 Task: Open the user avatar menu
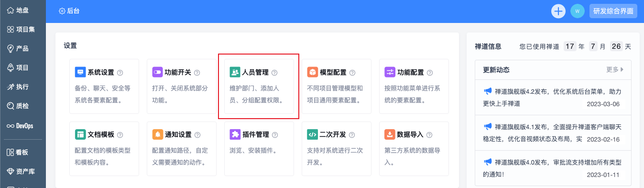click(578, 11)
